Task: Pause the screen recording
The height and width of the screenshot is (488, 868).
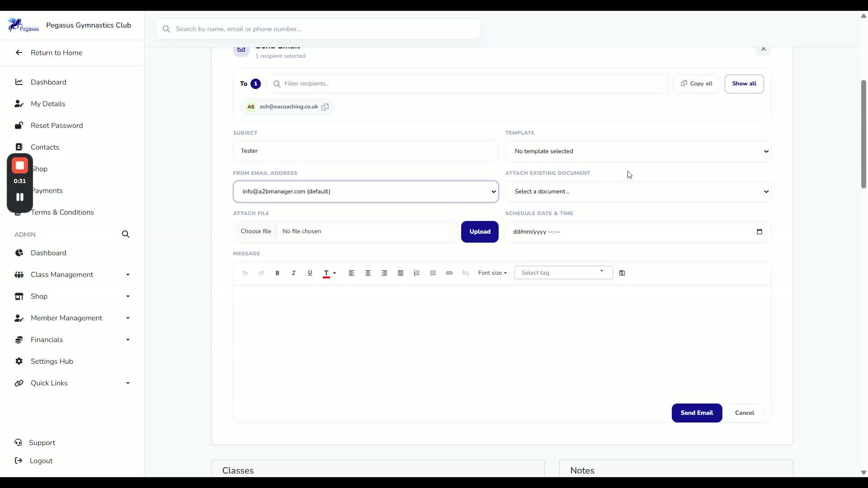Action: [20, 197]
